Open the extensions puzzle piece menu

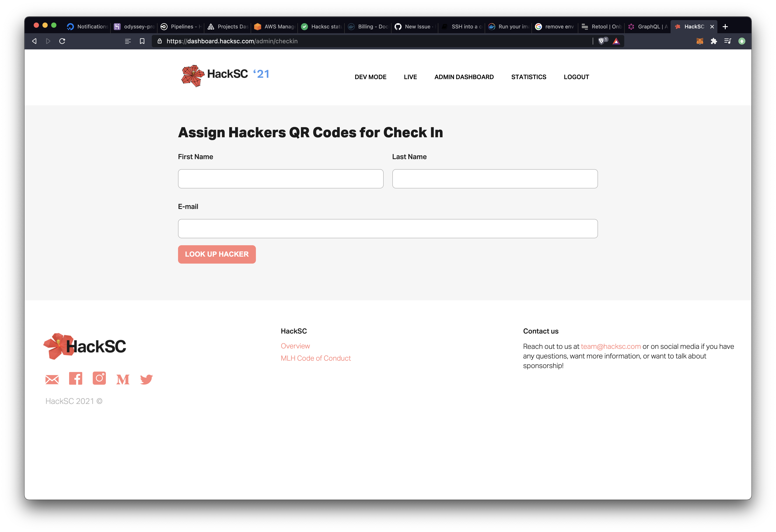coord(714,41)
